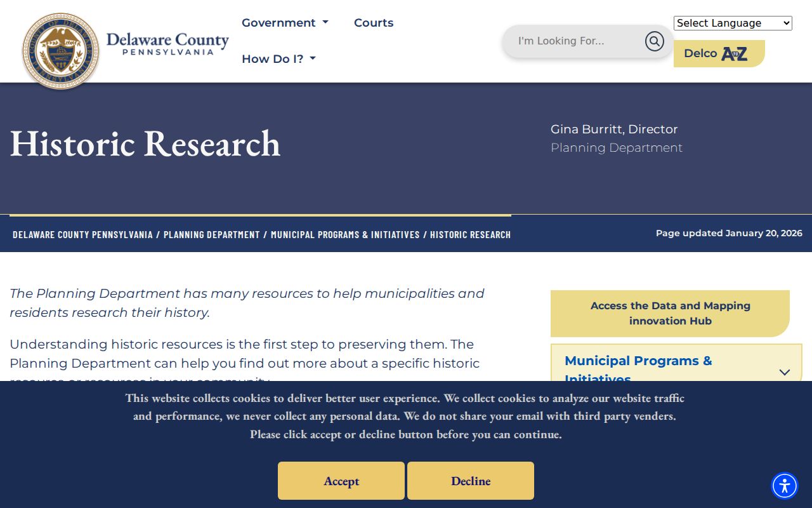Go to Delaware County Pennsylvania breadcrumb
The width and height of the screenshot is (812, 508).
pos(82,235)
